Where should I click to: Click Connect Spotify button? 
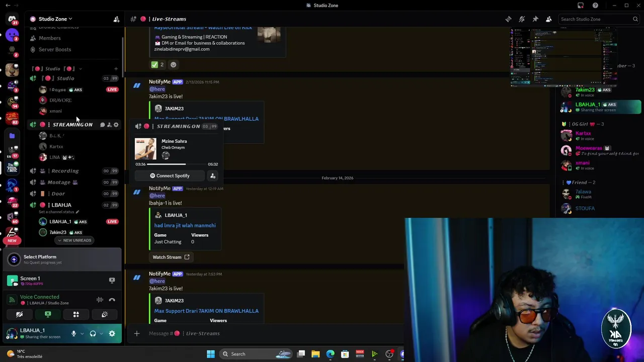click(x=170, y=176)
